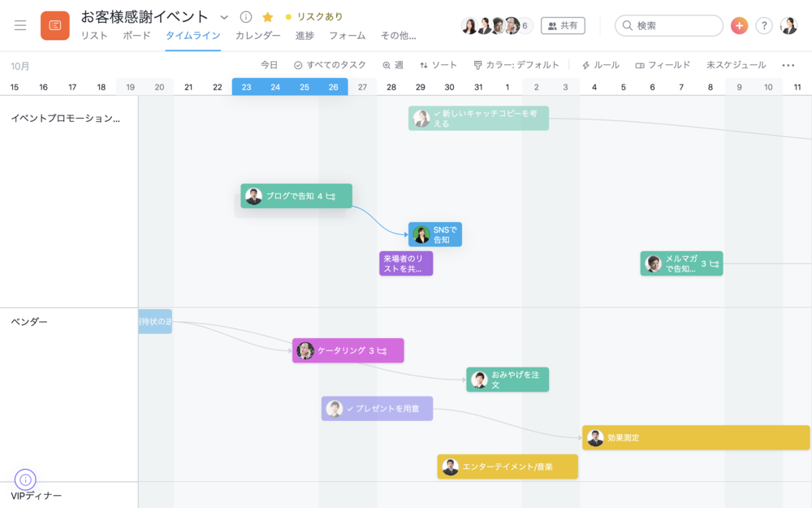Open the カラー: デフォルト color menu
This screenshot has width=812, height=508.
click(x=516, y=65)
